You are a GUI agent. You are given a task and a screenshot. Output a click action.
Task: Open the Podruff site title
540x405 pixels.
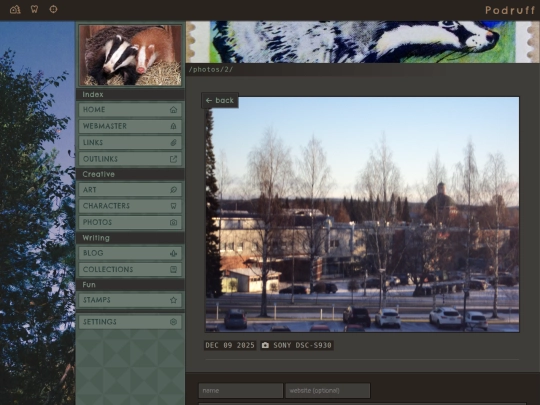(510, 10)
